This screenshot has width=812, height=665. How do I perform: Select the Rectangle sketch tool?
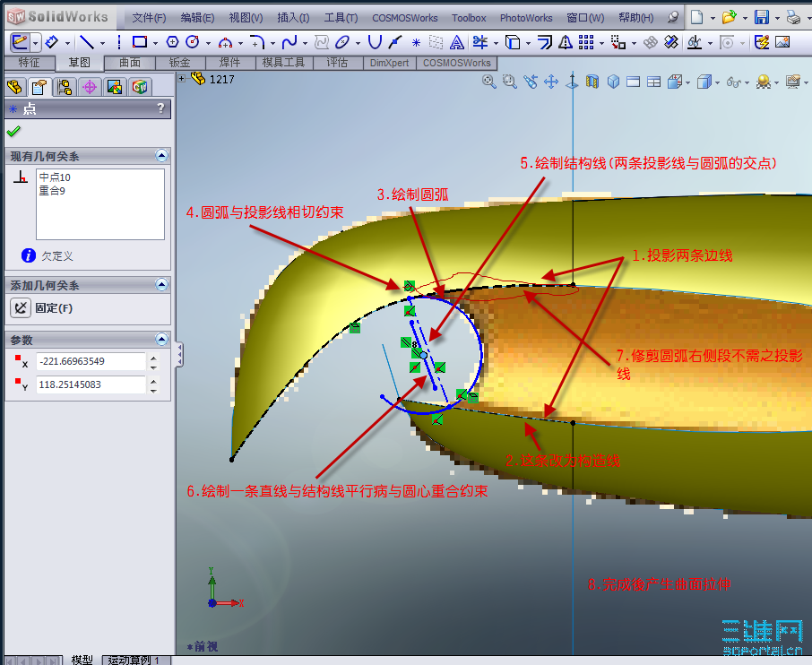tap(140, 42)
